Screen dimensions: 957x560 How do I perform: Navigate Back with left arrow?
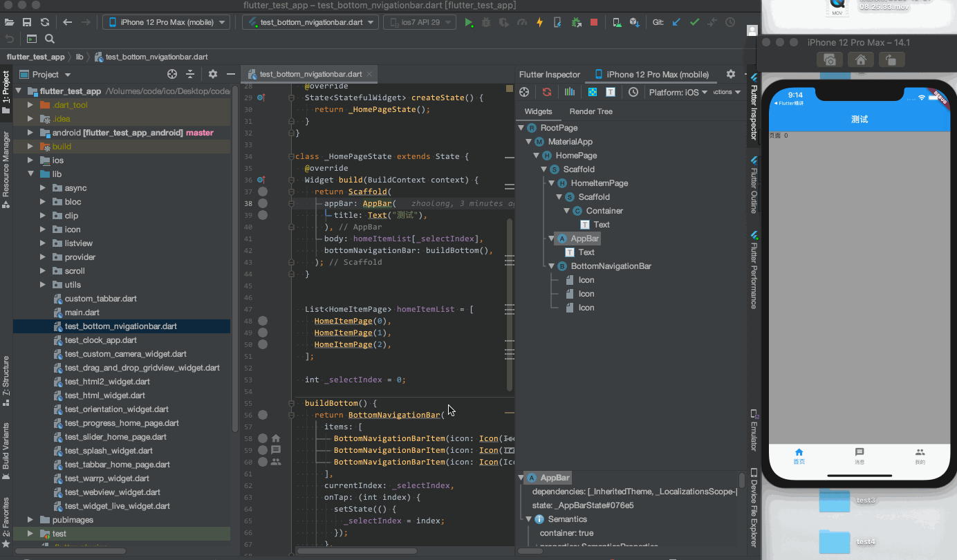(68, 22)
